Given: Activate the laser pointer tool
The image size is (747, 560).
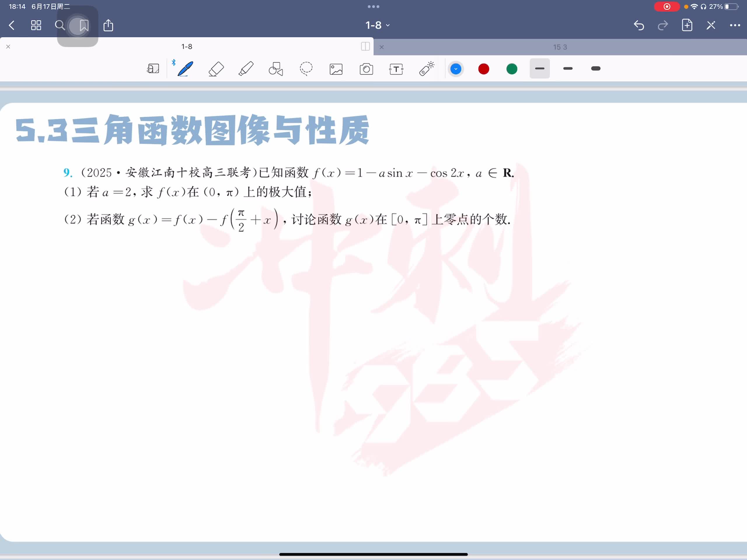Looking at the screenshot, I should pos(427,69).
